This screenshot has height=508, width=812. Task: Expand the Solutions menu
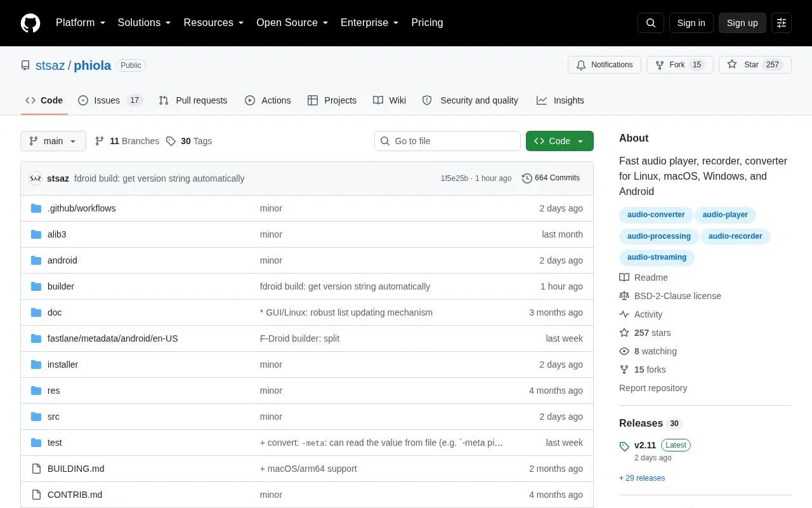click(x=145, y=23)
